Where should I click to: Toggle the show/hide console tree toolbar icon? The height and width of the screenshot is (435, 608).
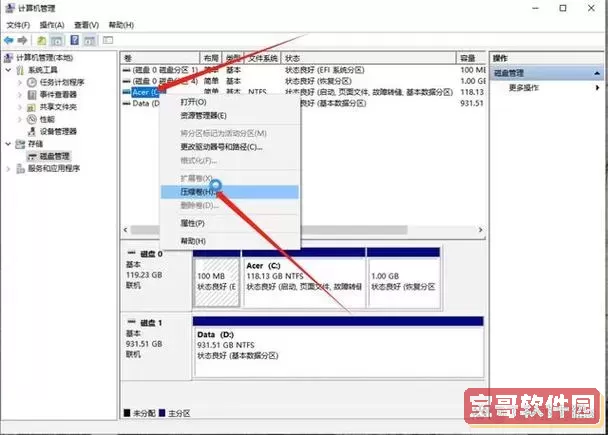[x=57, y=40]
